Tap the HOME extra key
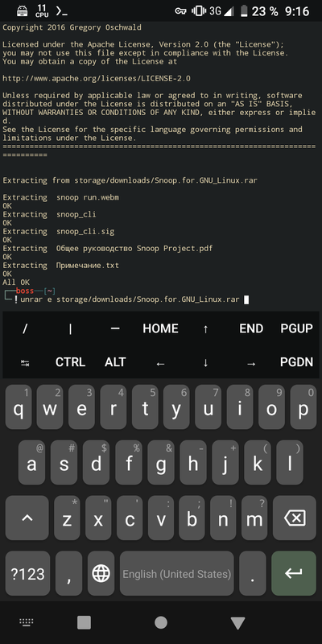 click(160, 328)
